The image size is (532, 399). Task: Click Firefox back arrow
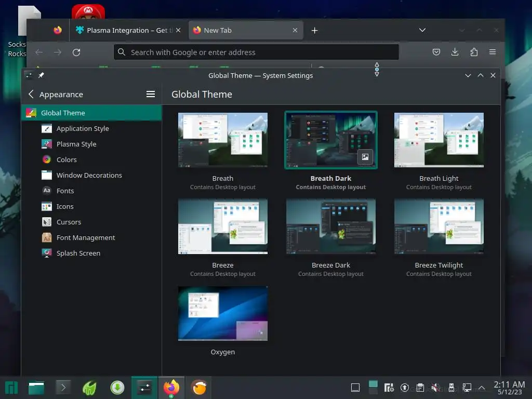tap(39, 52)
